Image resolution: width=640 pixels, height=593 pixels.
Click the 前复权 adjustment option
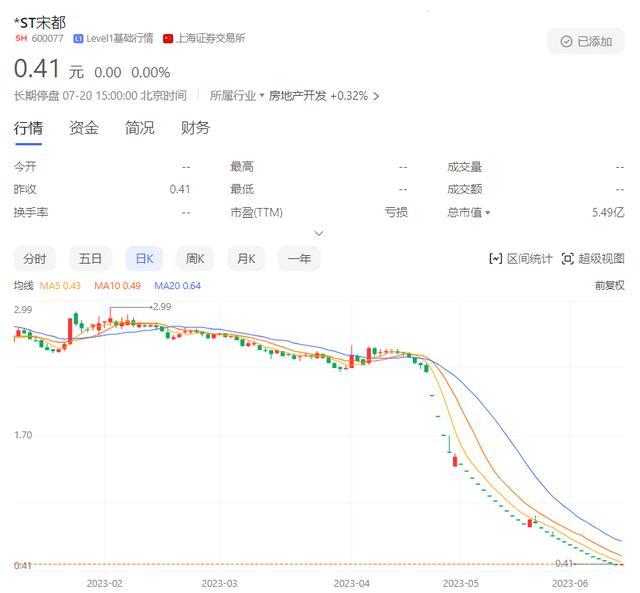click(x=609, y=286)
